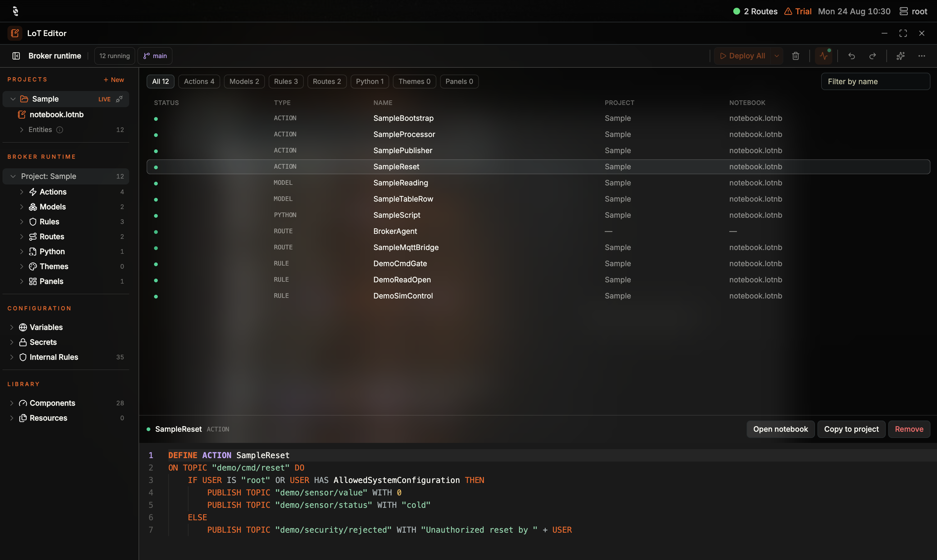This screenshot has width=937, height=560.
Task: Click the system logo in top bar
Action: pos(16,11)
